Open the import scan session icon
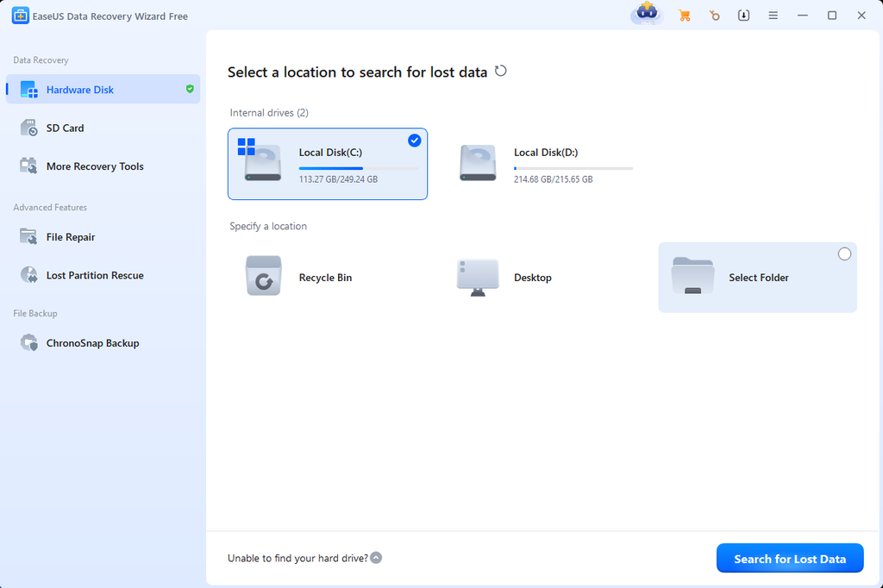Image resolution: width=883 pixels, height=588 pixels. coord(744,16)
